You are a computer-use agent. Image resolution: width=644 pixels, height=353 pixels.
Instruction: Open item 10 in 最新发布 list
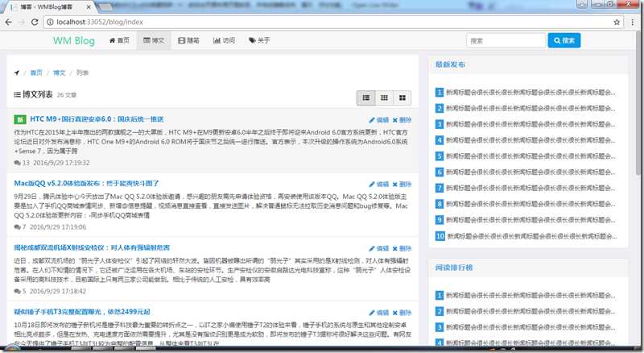[x=531, y=236]
